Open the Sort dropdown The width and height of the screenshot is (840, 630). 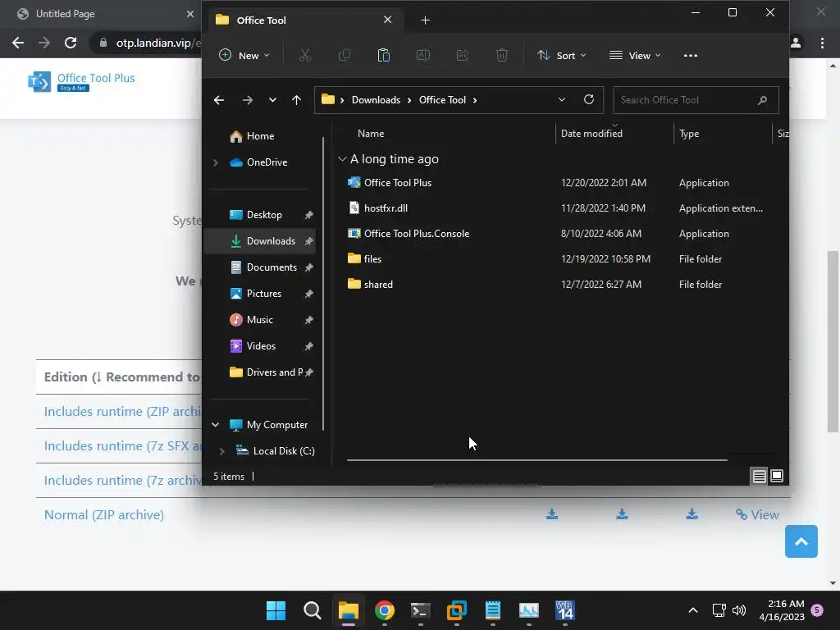[561, 55]
